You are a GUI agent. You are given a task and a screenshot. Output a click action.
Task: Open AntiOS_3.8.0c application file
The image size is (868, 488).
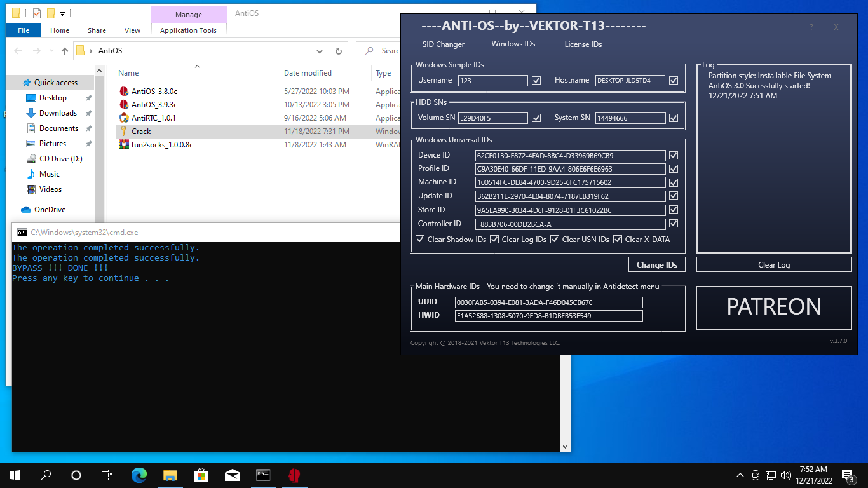click(x=154, y=91)
